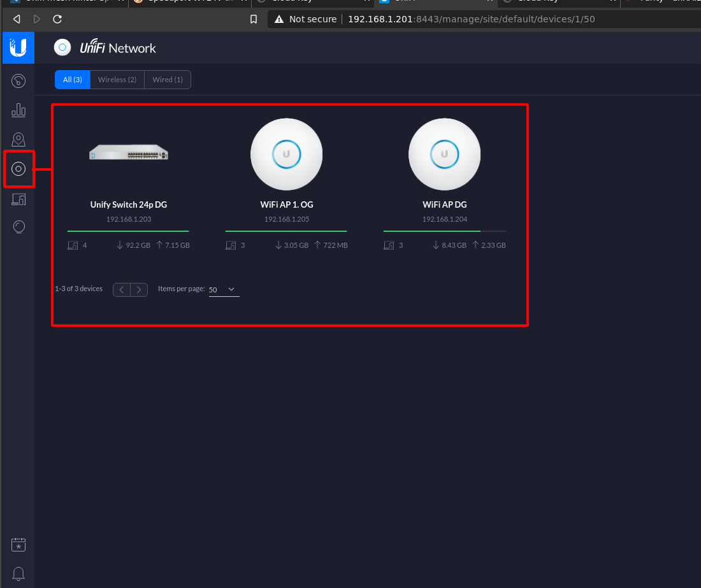701x588 pixels.
Task: Click the 8.43 GB download value
Action: click(x=454, y=245)
